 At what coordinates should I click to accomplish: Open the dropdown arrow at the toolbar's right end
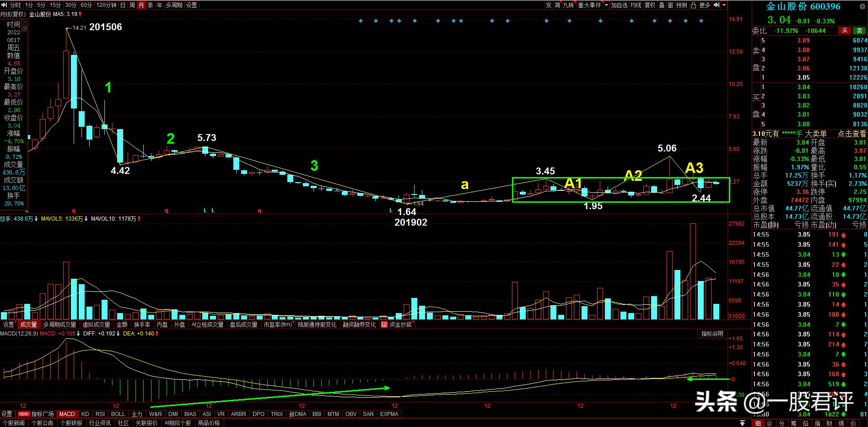tap(724, 5)
